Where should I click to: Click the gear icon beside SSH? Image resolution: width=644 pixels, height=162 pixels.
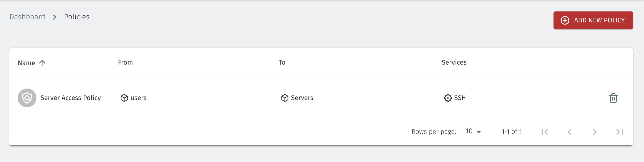[x=448, y=98]
